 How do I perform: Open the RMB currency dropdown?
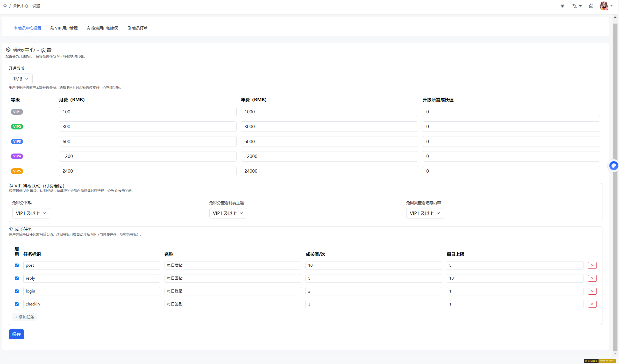coord(20,79)
